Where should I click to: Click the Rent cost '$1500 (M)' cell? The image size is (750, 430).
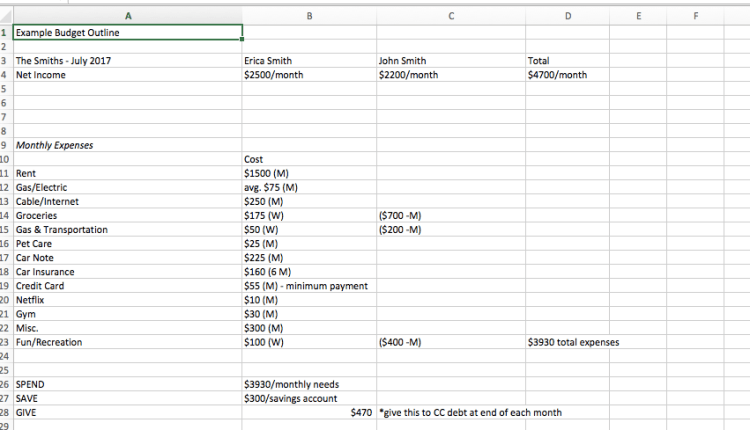coord(309,173)
